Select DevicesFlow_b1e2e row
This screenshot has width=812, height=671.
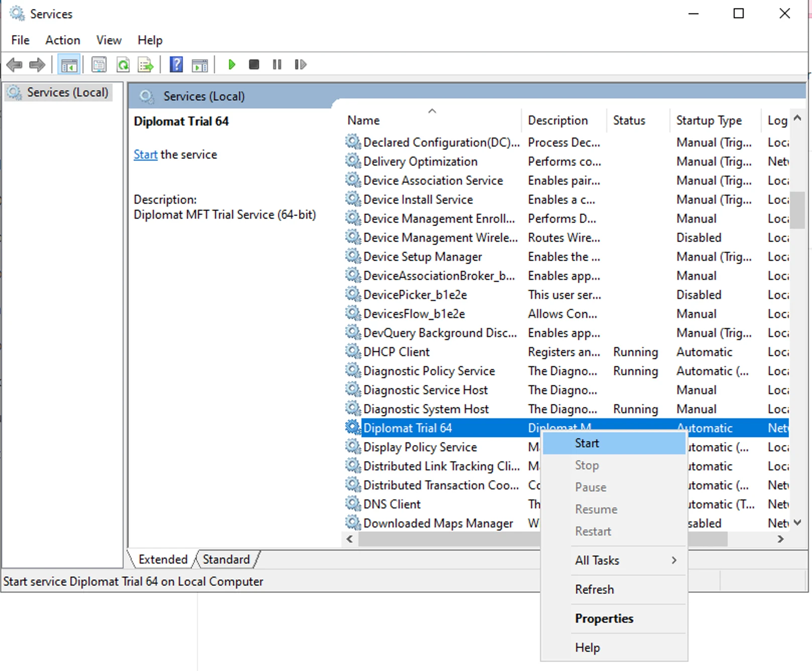[x=567, y=313]
